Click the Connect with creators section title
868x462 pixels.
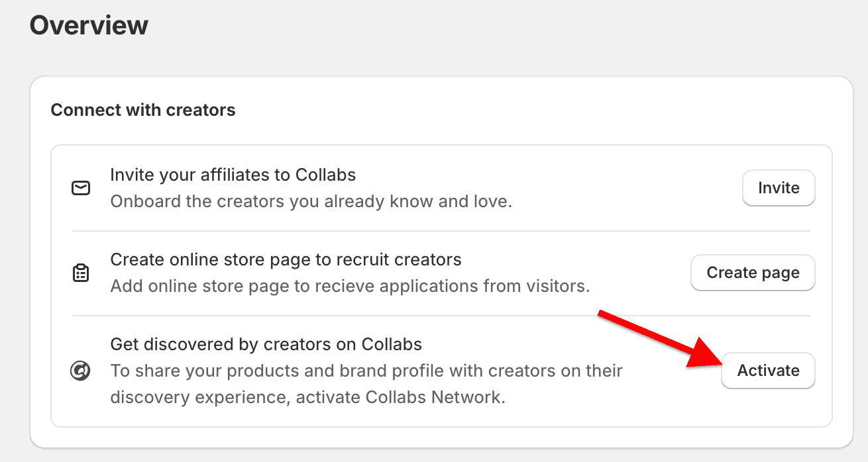pos(142,110)
